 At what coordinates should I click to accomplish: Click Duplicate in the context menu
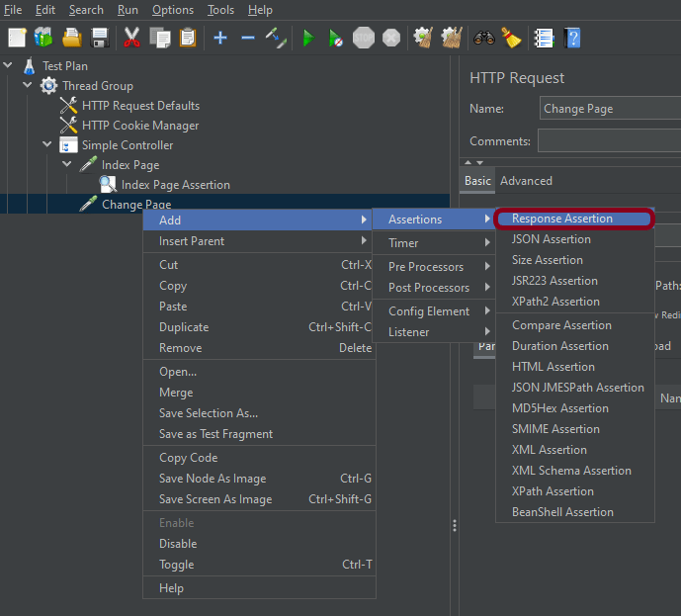[x=184, y=327]
